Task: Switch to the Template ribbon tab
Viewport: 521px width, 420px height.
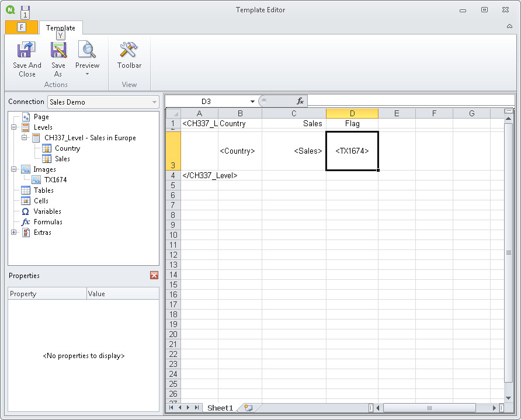Action: [61, 27]
